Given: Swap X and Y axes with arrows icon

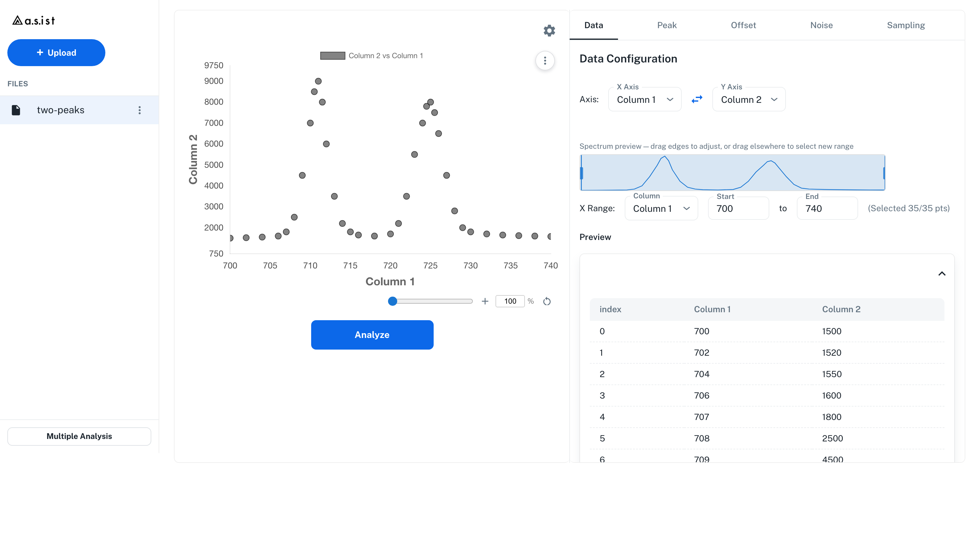Looking at the screenshot, I should click(697, 99).
